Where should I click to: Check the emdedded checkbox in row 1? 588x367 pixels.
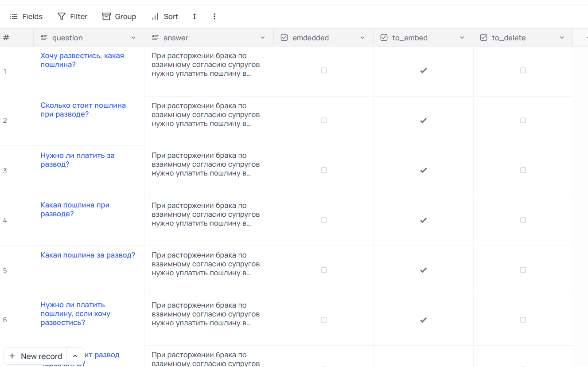pos(323,70)
